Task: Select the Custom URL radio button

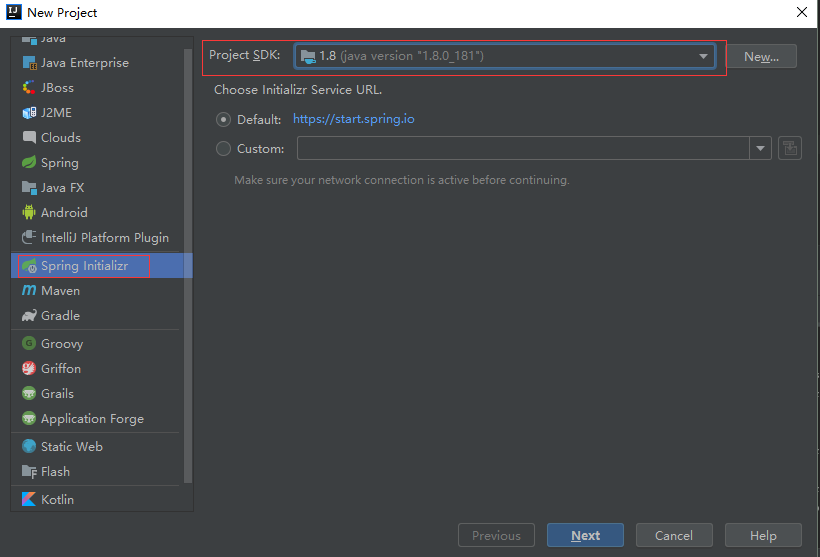Action: (223, 149)
